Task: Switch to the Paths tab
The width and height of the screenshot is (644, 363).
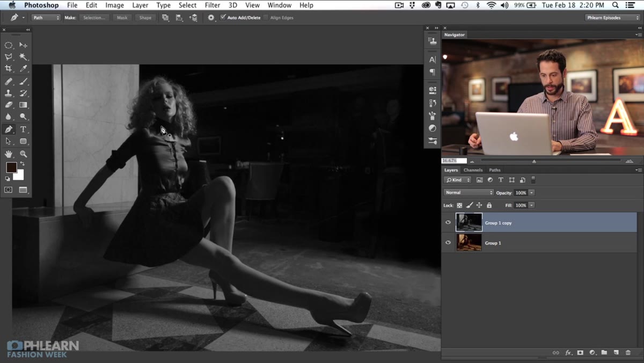Action: pos(495,170)
